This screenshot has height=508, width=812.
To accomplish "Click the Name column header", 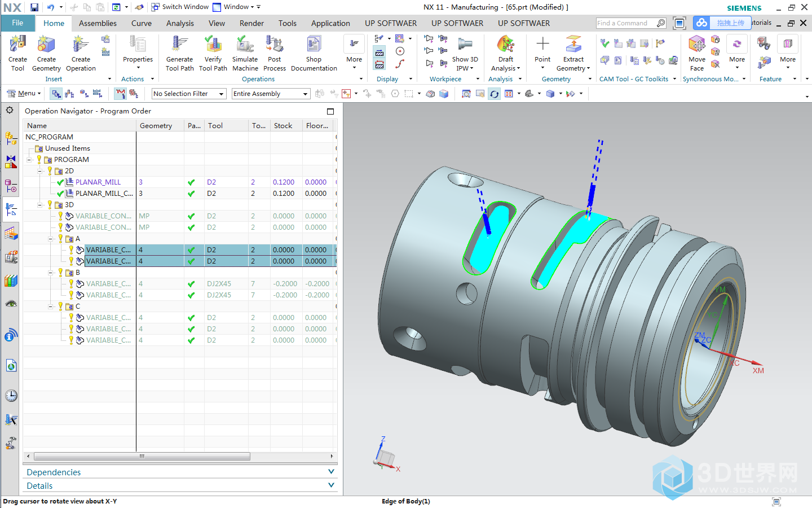I will pyautogui.click(x=79, y=125).
